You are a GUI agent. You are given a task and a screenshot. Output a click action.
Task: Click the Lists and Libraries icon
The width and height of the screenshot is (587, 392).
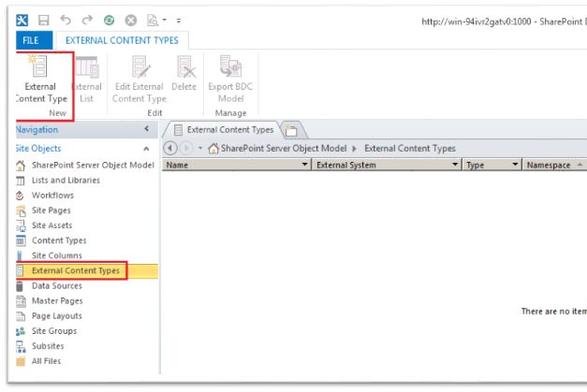pyautogui.click(x=21, y=181)
